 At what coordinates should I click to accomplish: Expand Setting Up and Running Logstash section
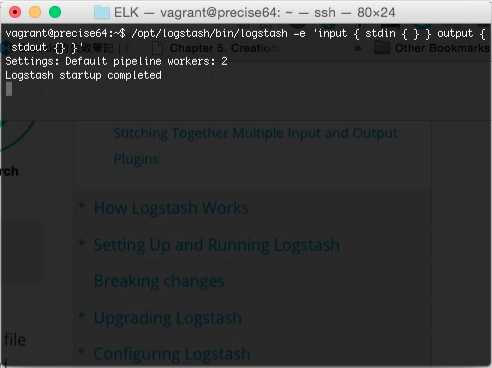coord(82,242)
